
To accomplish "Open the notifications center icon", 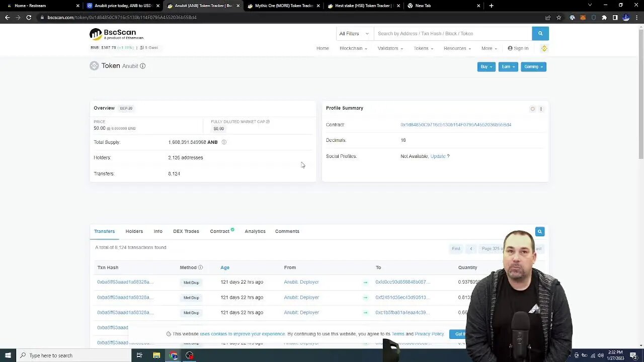I will (634, 355).
